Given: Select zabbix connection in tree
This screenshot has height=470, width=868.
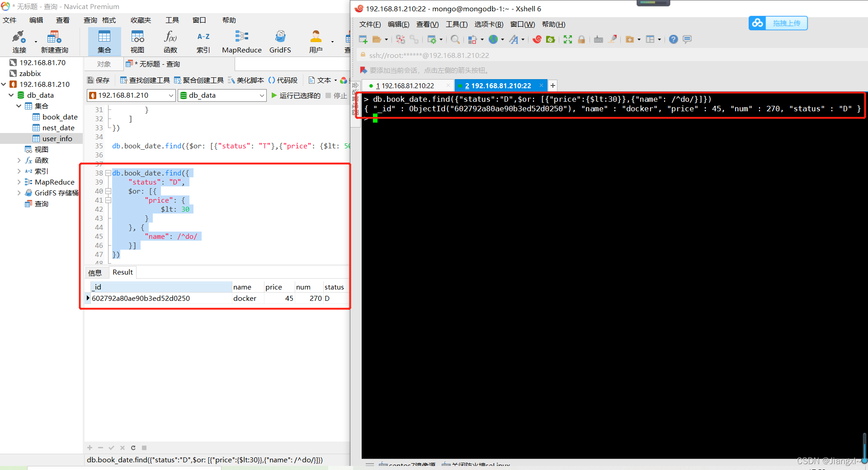Looking at the screenshot, I should 25,73.
